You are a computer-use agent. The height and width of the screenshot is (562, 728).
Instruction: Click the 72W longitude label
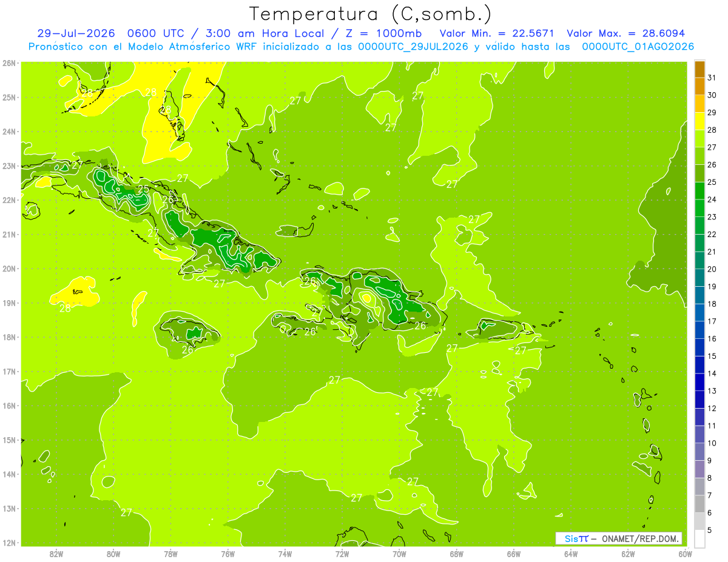342,554
